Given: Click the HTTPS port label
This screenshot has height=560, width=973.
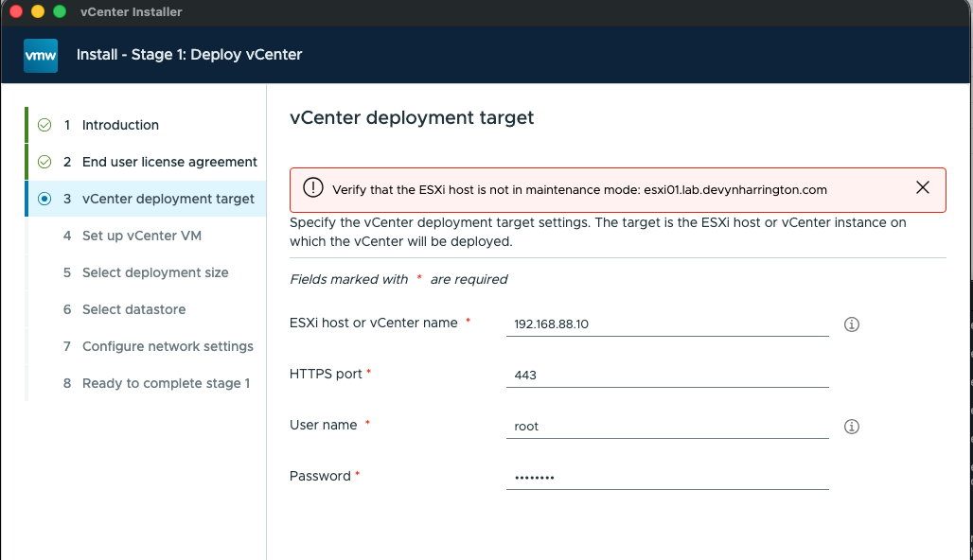Looking at the screenshot, I should [x=326, y=374].
